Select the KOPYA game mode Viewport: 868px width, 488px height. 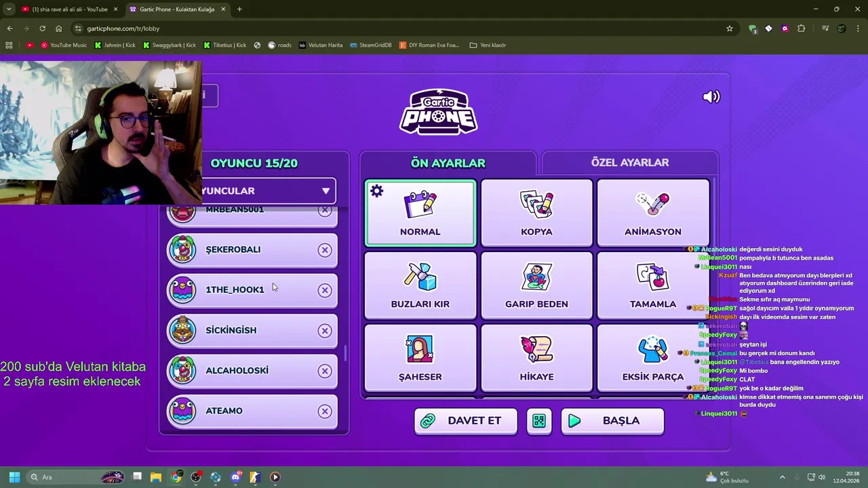(536, 213)
